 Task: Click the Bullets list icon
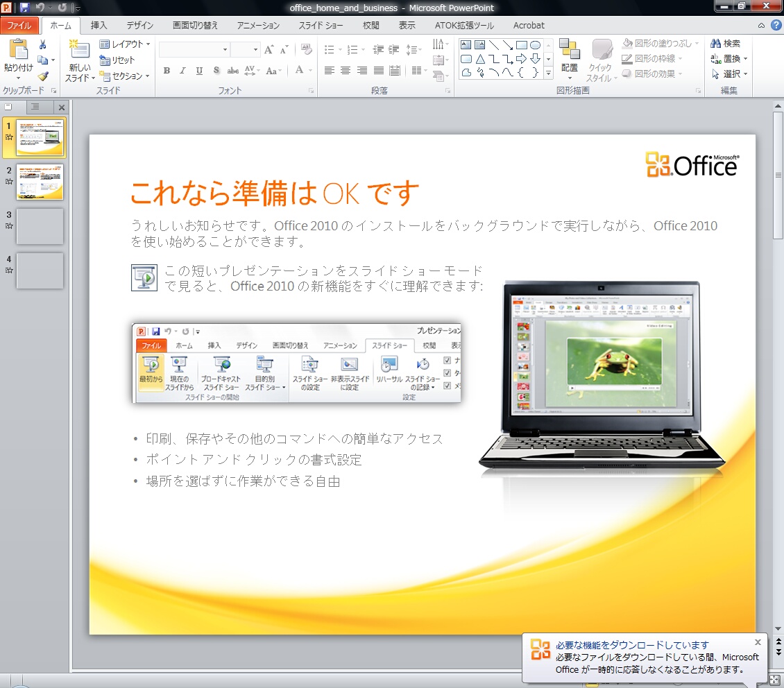pyautogui.click(x=329, y=49)
